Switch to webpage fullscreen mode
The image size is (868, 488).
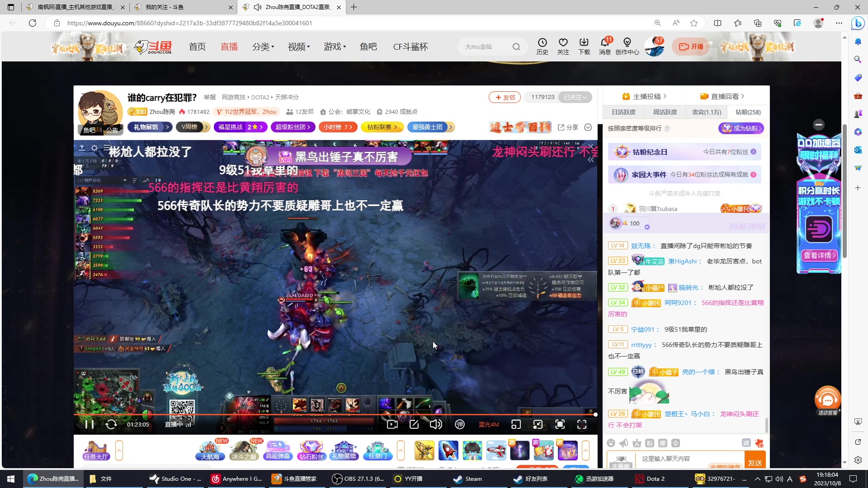(x=560, y=424)
